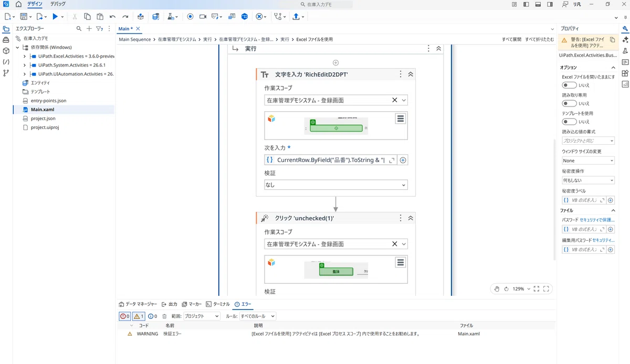Viewport: 630px width, 364px height.
Task: Open the UI Explorer toolbar icon
Action: click(x=232, y=17)
